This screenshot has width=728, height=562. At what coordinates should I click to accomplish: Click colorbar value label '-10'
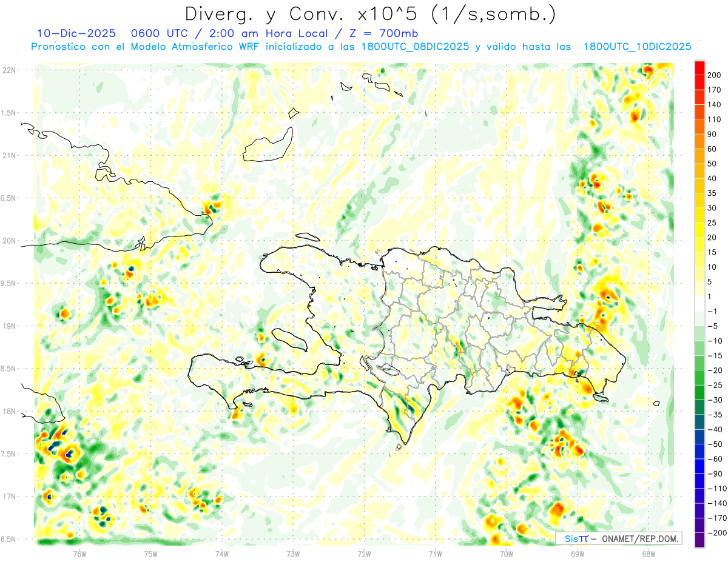point(716,341)
